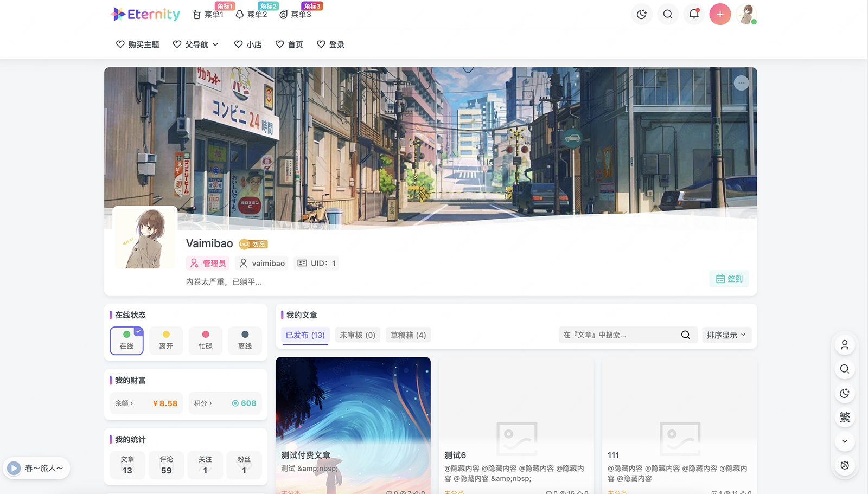Expand the 父导航 dropdown menu
This screenshot has width=868, height=494.
pos(196,44)
